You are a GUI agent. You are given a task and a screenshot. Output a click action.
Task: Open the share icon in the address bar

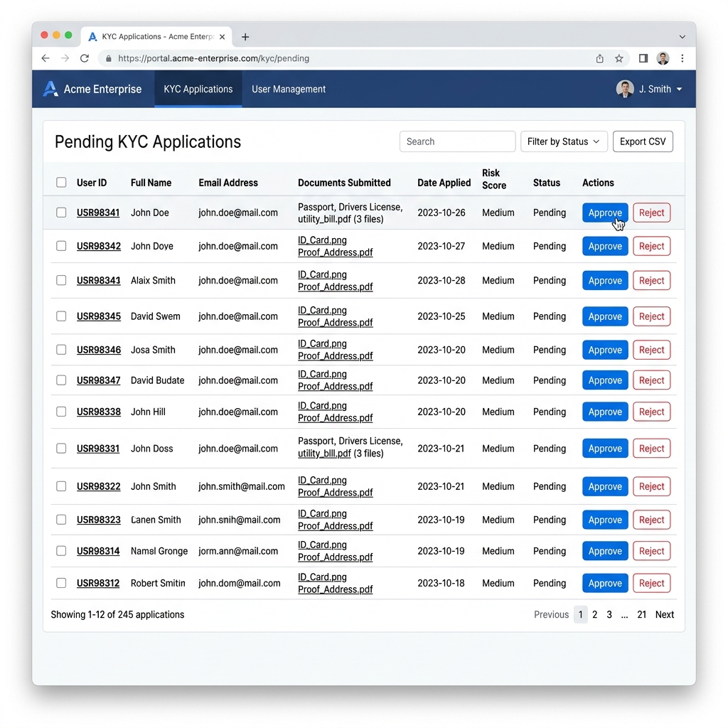[x=599, y=58]
